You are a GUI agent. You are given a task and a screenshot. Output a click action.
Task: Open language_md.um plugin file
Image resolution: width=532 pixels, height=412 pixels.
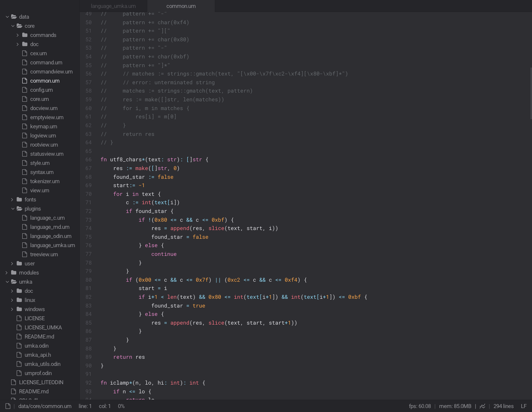(x=50, y=227)
